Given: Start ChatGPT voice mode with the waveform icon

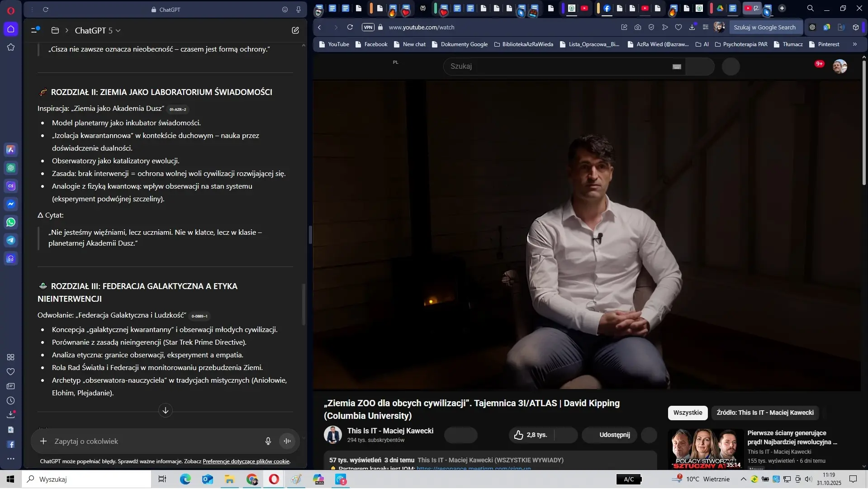Looking at the screenshot, I should pos(287,441).
